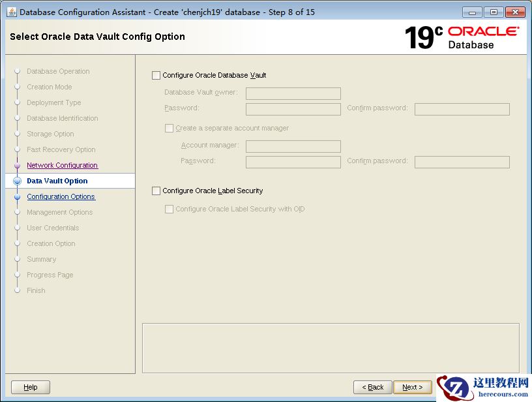This screenshot has width=532, height=402.
Task: Jump to Configuration Options step
Action: click(61, 196)
